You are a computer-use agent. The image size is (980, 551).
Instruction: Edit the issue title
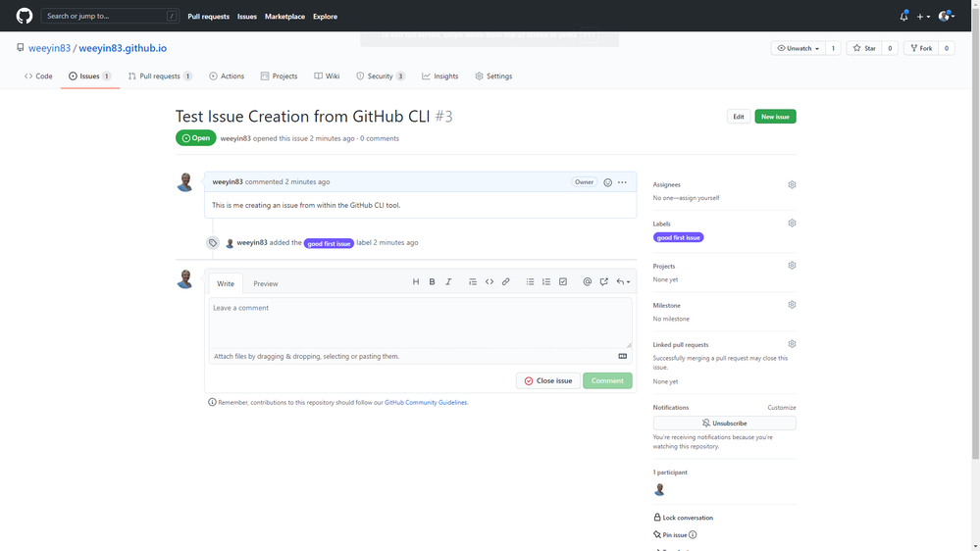click(x=738, y=117)
